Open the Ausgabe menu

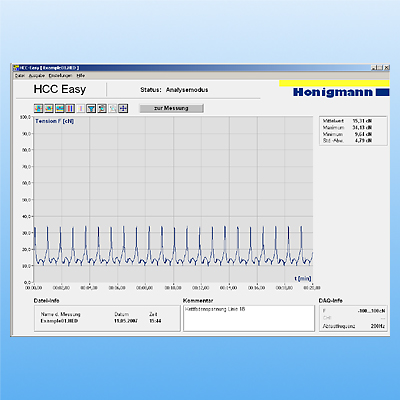tap(37, 76)
